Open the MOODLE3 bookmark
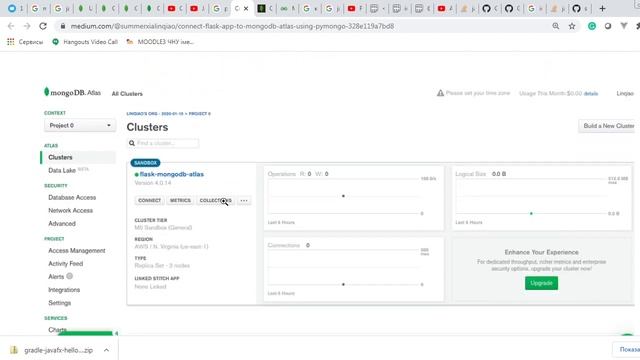 pos(160,42)
